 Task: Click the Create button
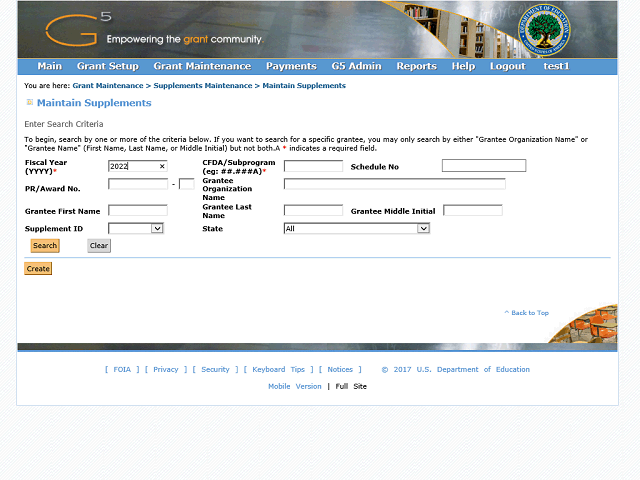pos(38,269)
